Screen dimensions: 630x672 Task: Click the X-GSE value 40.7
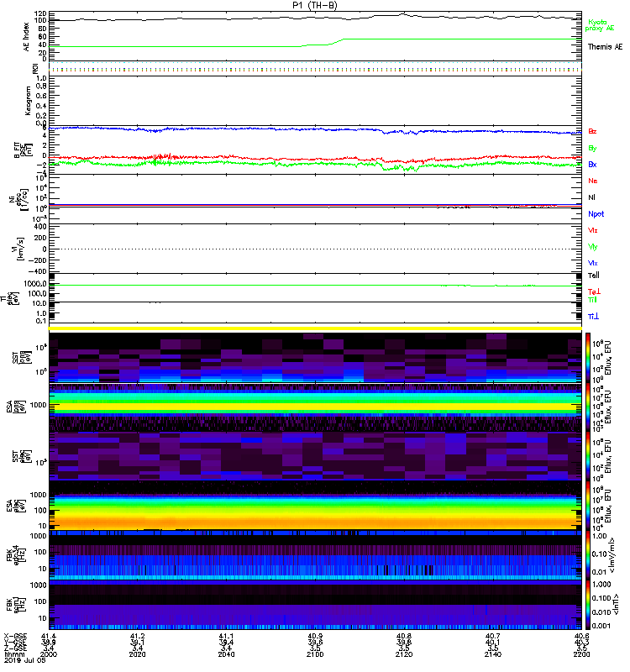(493, 636)
